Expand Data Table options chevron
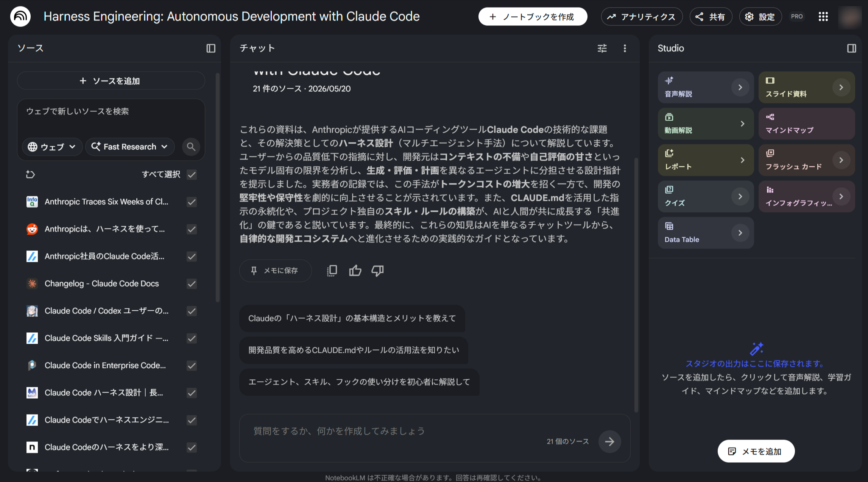Screen dimensions: 868x482 click(x=740, y=233)
